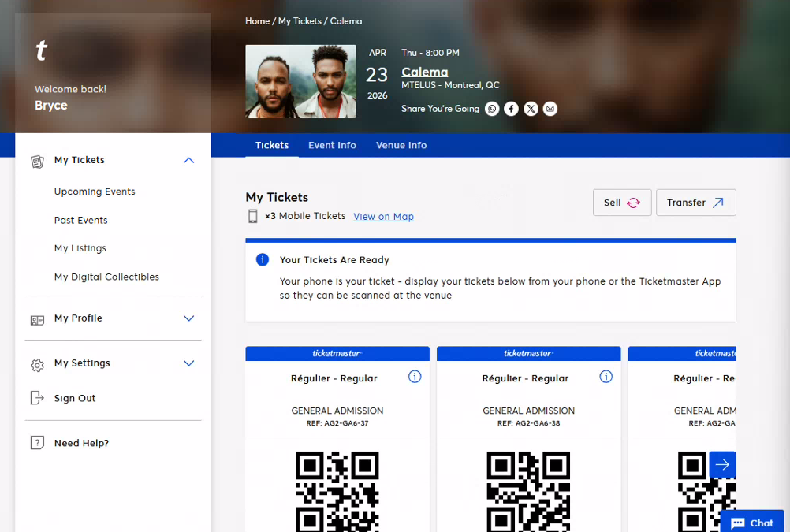Go to Home breadcrumb link
Image resolution: width=790 pixels, height=532 pixels.
tap(258, 21)
